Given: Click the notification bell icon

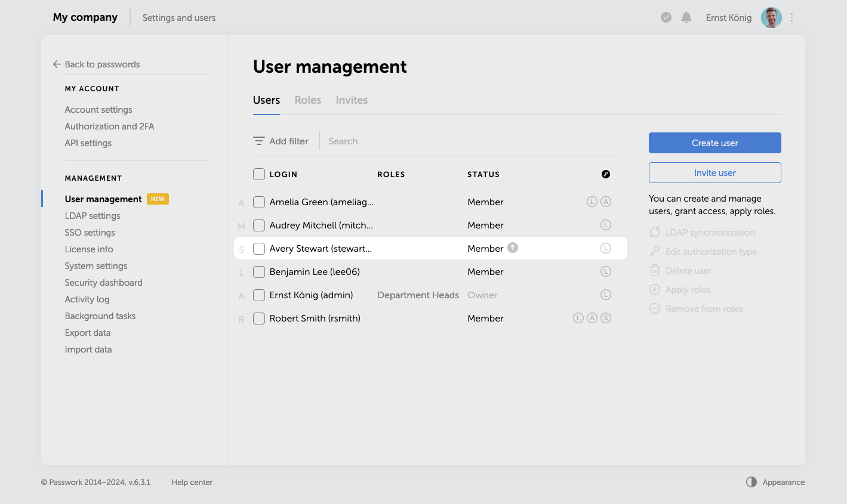Looking at the screenshot, I should (x=686, y=17).
